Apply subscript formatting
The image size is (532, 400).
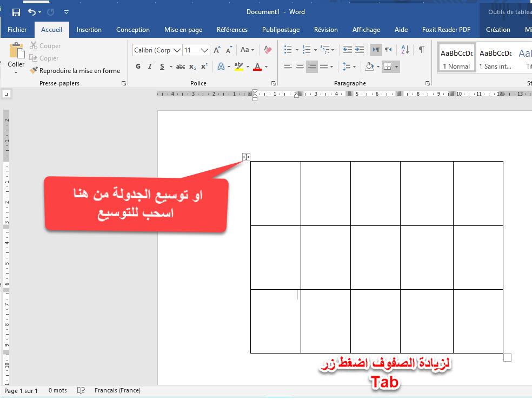(192, 66)
